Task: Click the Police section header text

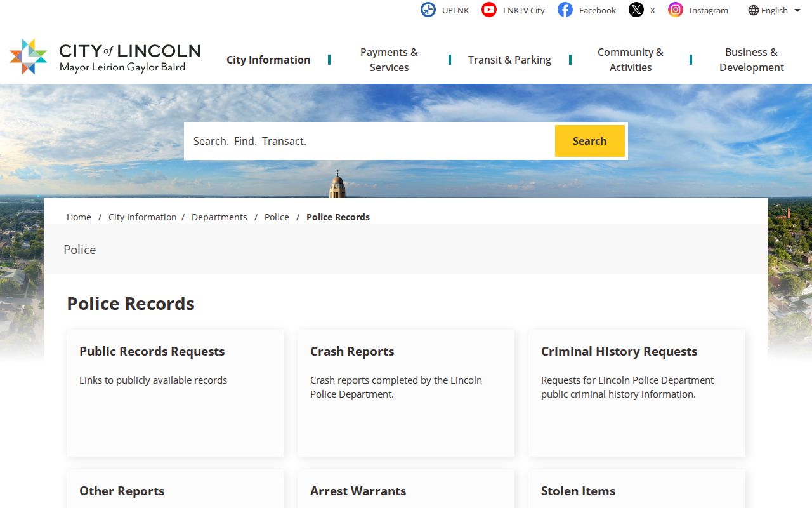Action: [x=80, y=250]
